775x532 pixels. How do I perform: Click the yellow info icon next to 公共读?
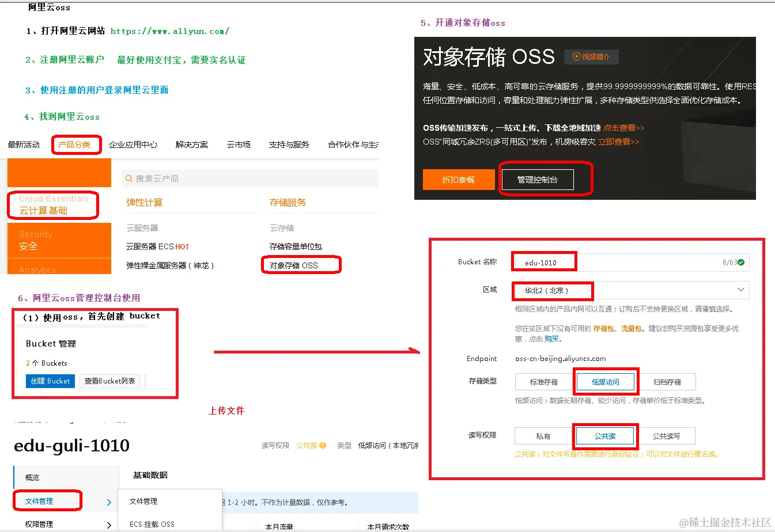(x=323, y=446)
